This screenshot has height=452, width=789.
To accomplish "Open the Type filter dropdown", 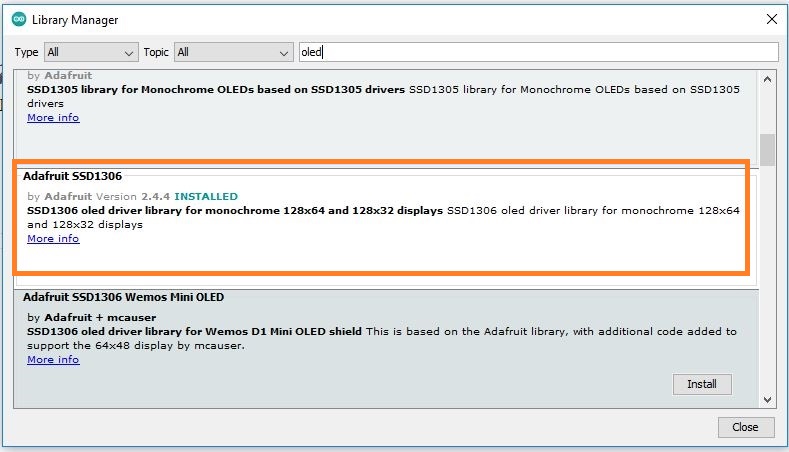I will [x=91, y=52].
